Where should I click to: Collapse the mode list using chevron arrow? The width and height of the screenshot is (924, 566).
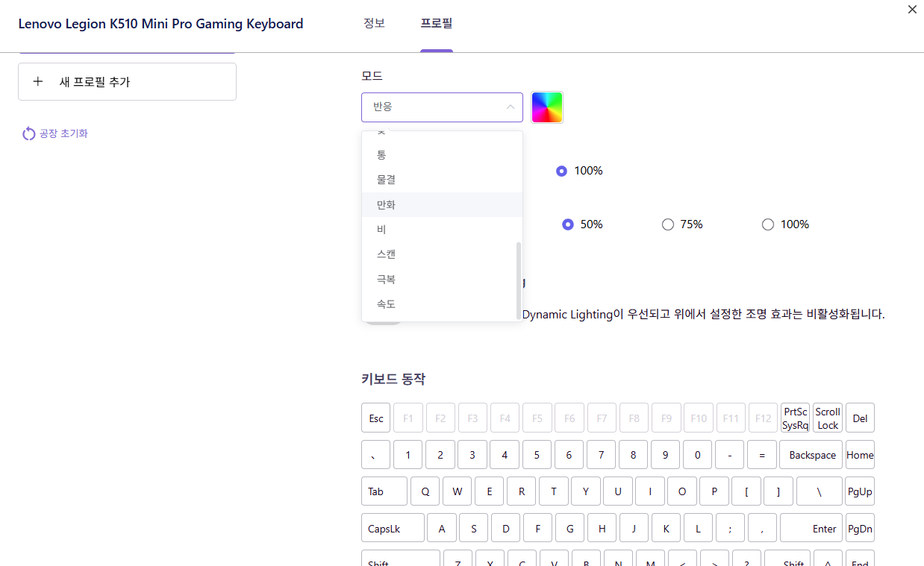pos(511,107)
